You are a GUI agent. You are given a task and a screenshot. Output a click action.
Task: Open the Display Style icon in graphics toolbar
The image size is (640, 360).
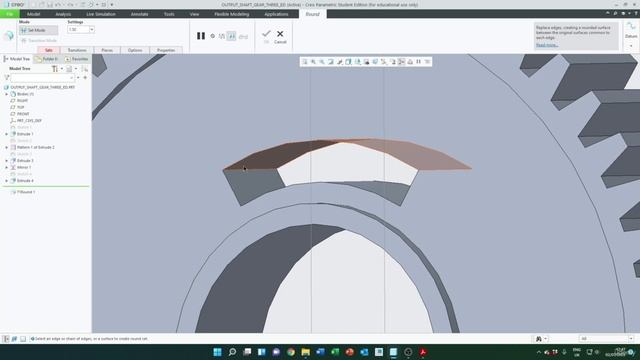(349, 62)
